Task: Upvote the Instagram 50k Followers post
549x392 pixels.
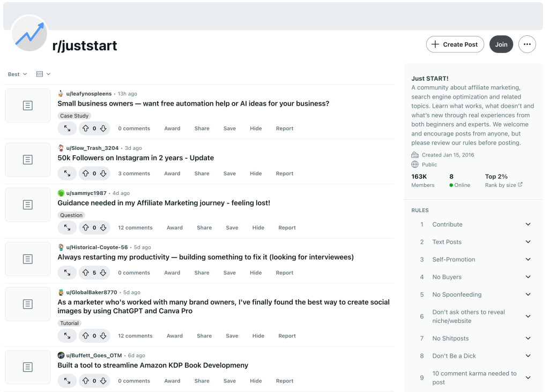Action: click(x=85, y=174)
